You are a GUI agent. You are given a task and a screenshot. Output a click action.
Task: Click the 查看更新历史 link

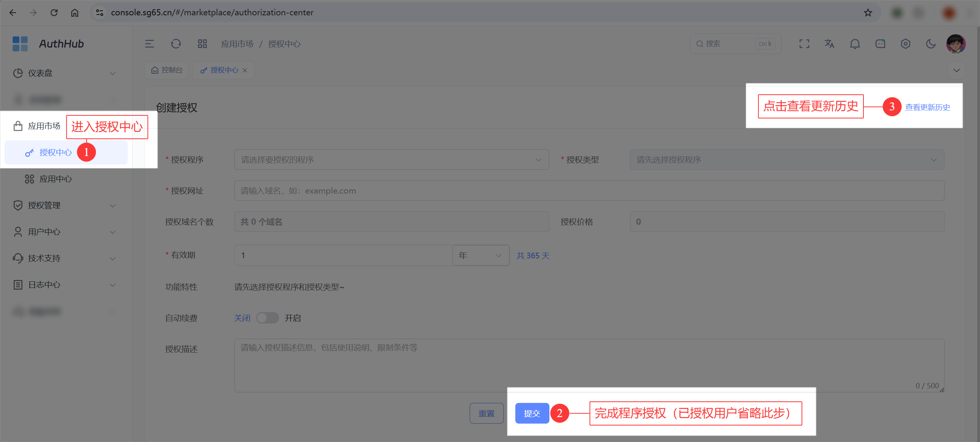click(927, 107)
